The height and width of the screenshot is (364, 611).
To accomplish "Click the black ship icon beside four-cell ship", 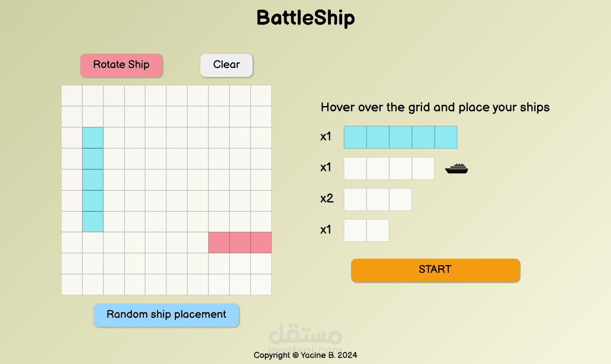I will point(456,168).
